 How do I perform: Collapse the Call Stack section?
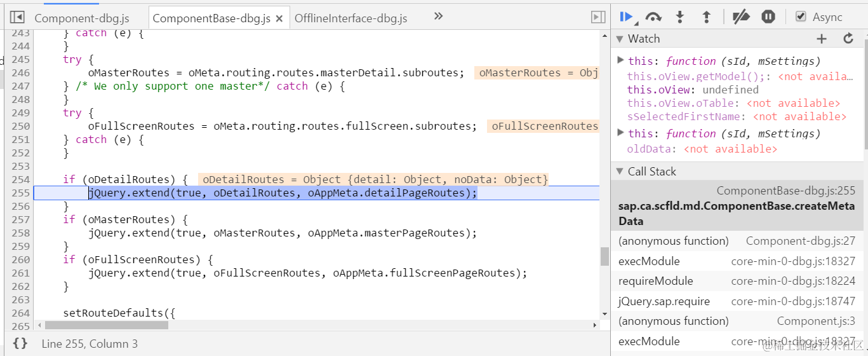620,171
